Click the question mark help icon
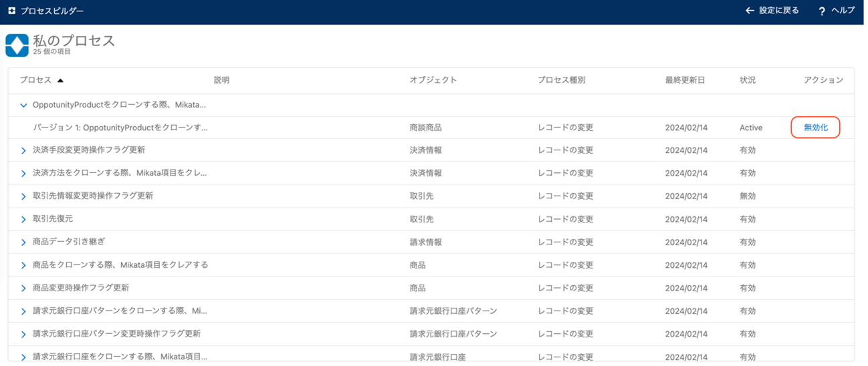Image resolution: width=868 pixels, height=366 pixels. 822,11
